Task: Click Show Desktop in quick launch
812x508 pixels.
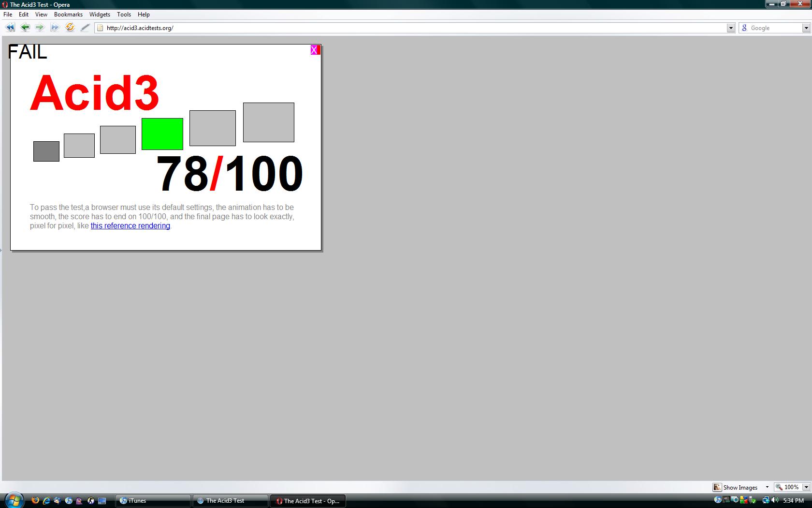Action: click(x=102, y=501)
